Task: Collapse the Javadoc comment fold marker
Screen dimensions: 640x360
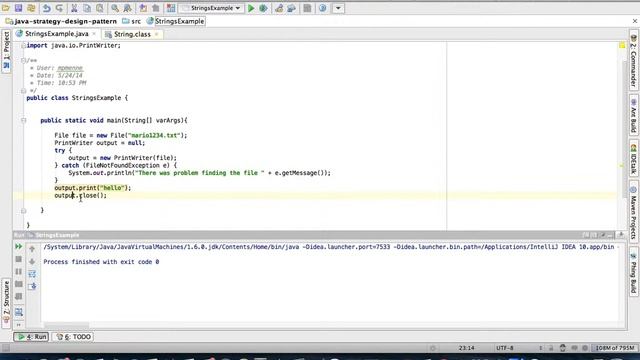Action: (x=23, y=60)
